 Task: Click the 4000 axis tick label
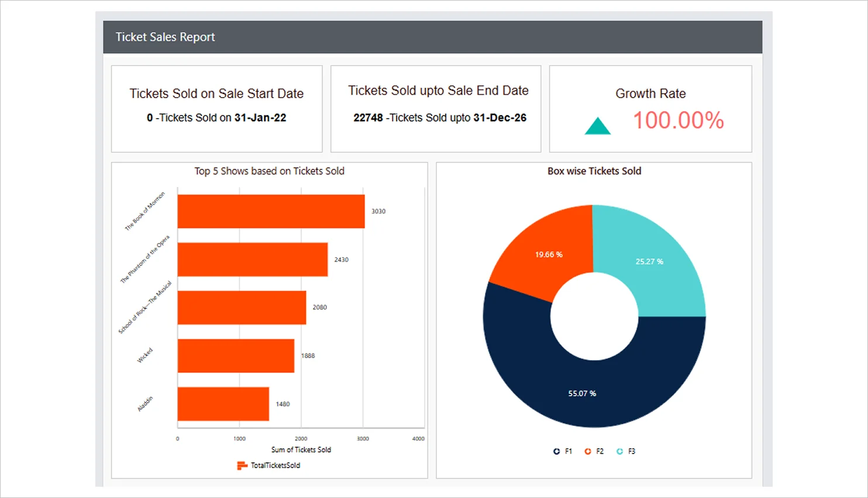(418, 438)
